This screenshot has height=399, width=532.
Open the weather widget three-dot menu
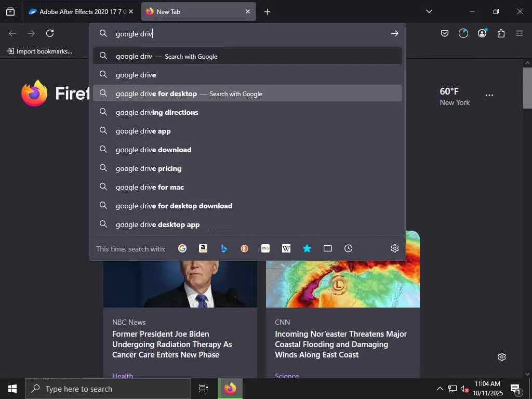coord(489,95)
